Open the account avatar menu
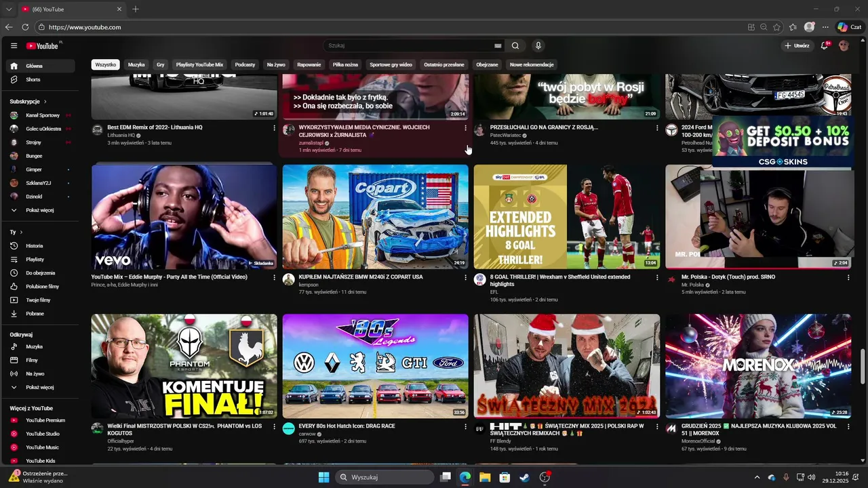 (844, 45)
